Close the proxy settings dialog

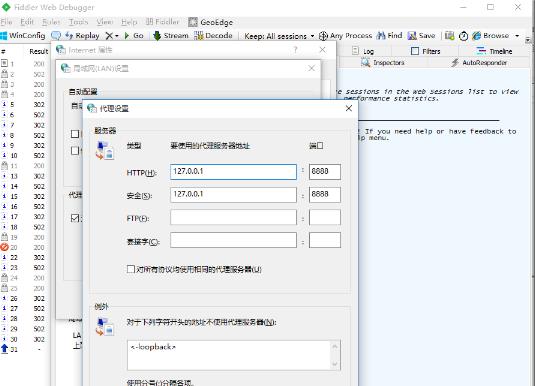(x=349, y=108)
